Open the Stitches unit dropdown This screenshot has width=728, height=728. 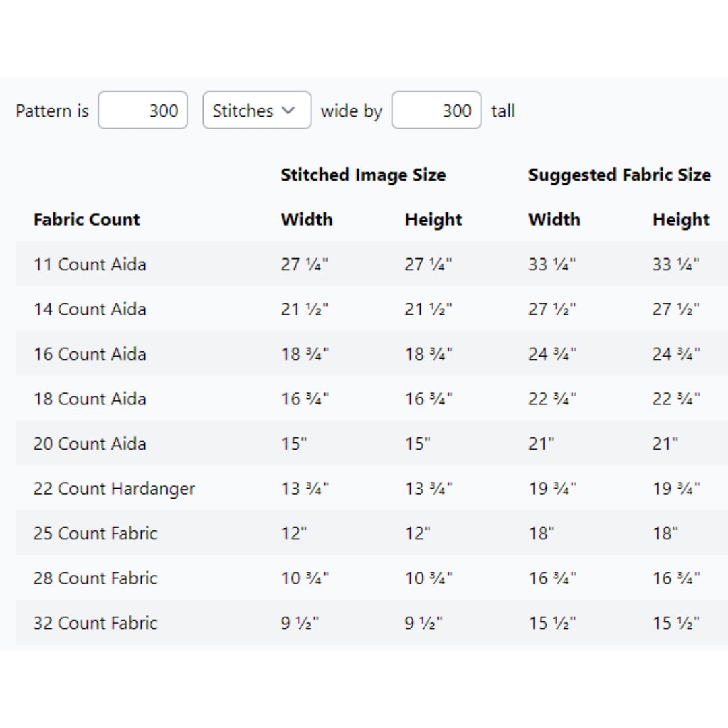pyautogui.click(x=257, y=111)
